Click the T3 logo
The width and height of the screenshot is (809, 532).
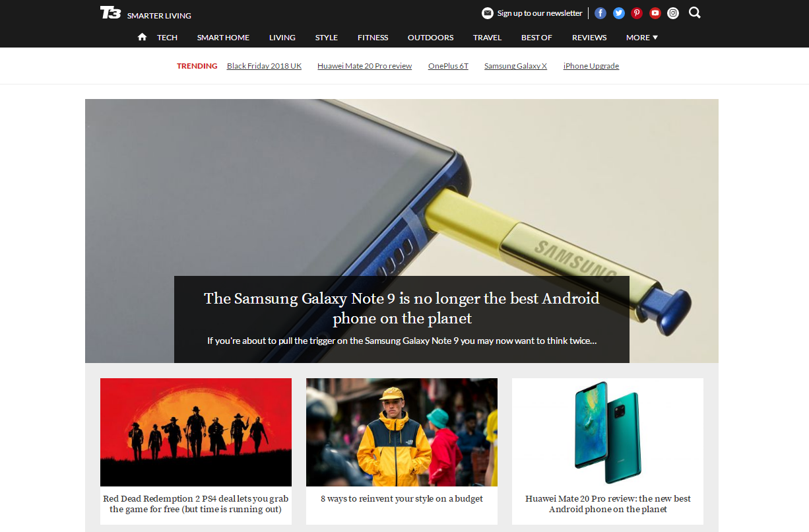[x=110, y=13]
